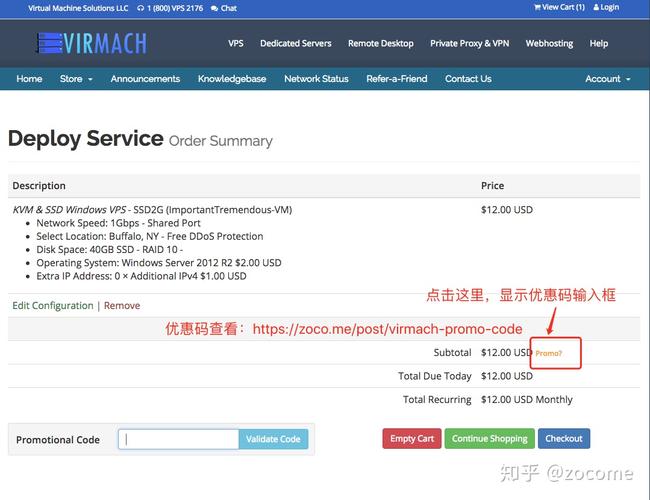Click the KVM & SSD Windows VPS product title
Image resolution: width=650 pixels, height=500 pixels.
152,210
